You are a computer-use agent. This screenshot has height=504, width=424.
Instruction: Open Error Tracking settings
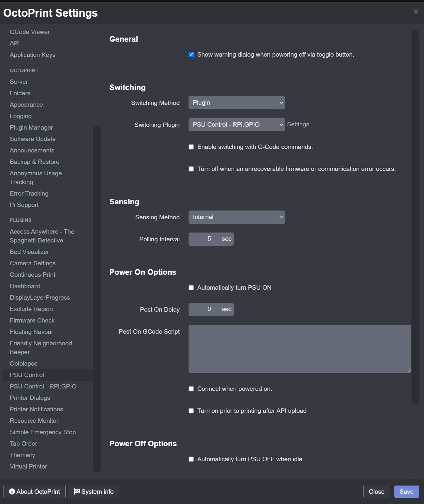coord(29,194)
